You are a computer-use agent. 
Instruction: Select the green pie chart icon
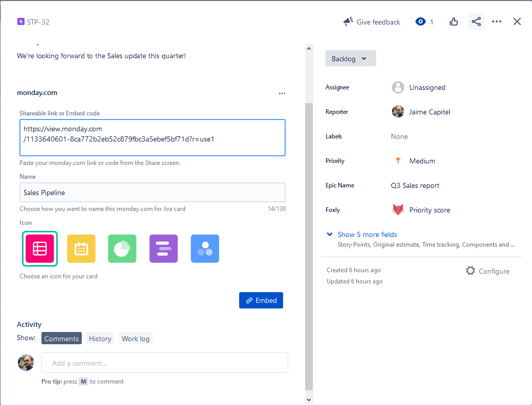tap(122, 249)
